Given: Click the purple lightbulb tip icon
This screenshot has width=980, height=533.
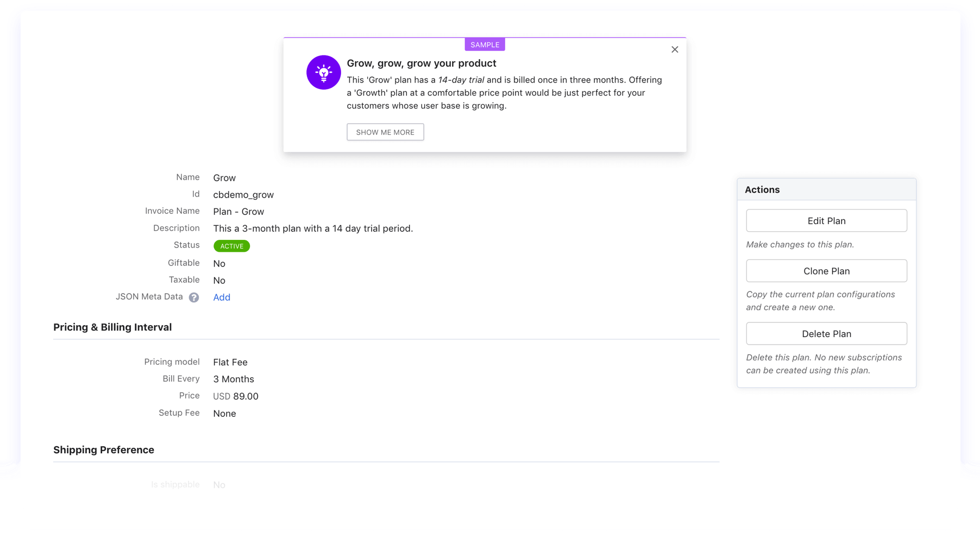Looking at the screenshot, I should coord(323,72).
